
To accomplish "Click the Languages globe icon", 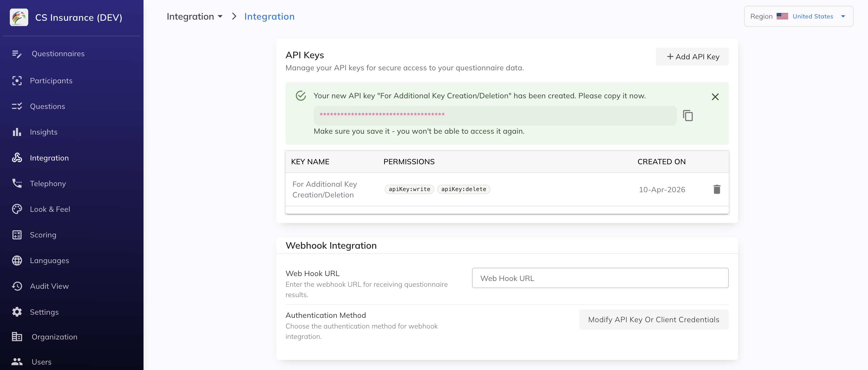I will click(17, 260).
